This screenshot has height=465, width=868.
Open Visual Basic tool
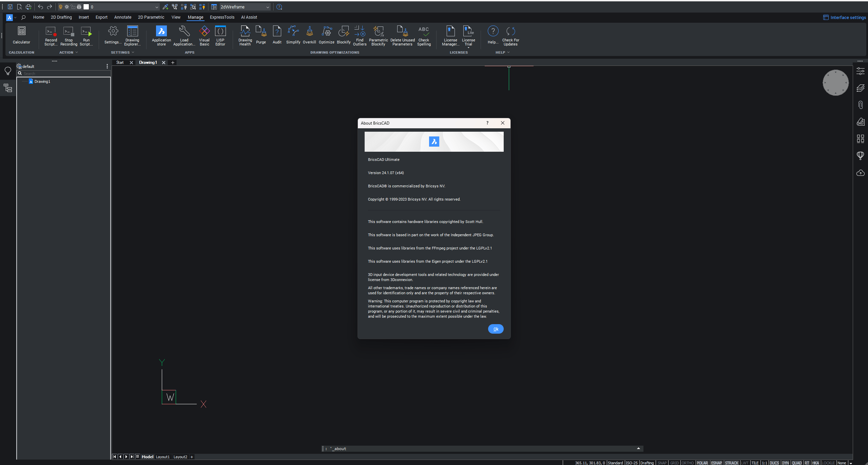pos(204,36)
